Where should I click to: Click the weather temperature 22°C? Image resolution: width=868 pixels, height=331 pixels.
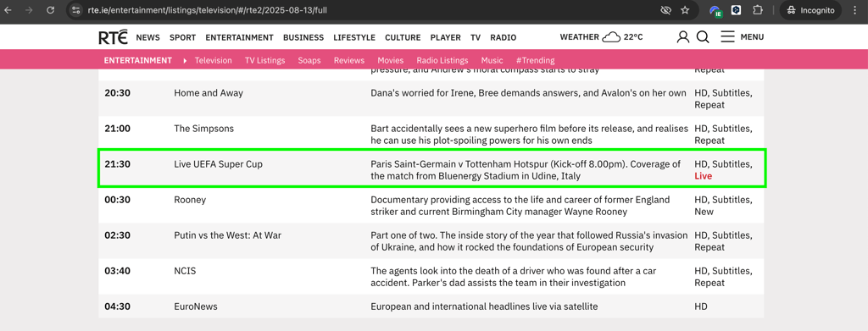[x=633, y=37]
